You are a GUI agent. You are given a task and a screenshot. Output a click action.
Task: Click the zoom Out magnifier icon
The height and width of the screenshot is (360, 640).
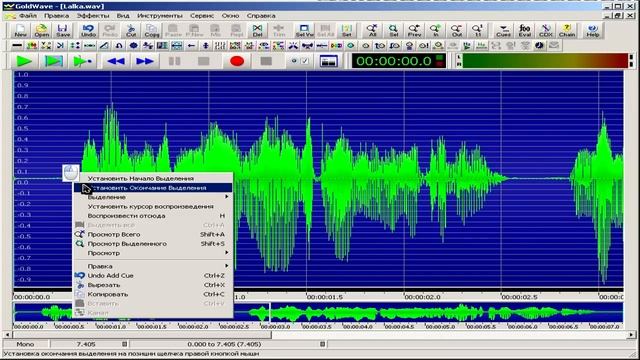[456, 31]
